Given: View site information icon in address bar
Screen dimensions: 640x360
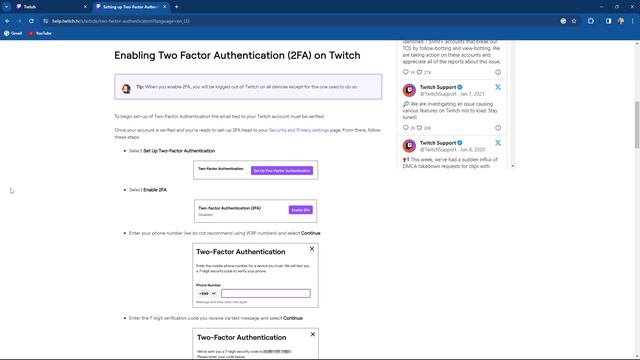Looking at the screenshot, I should 45,21.
